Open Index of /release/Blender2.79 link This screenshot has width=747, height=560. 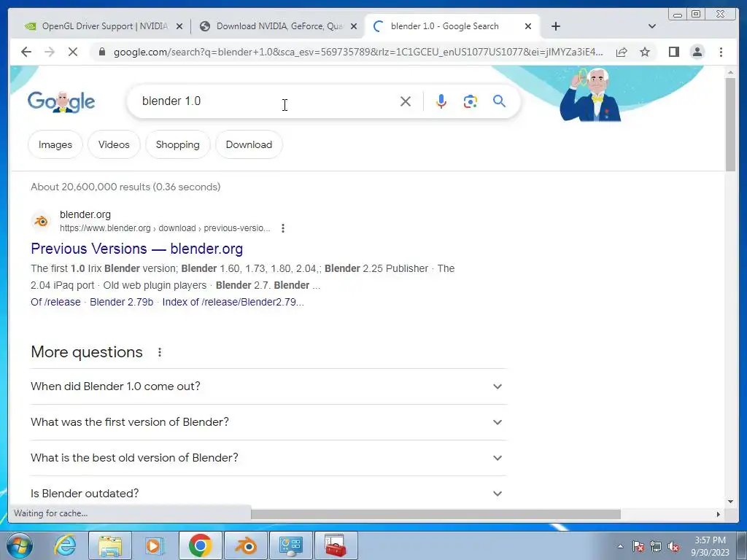233,302
